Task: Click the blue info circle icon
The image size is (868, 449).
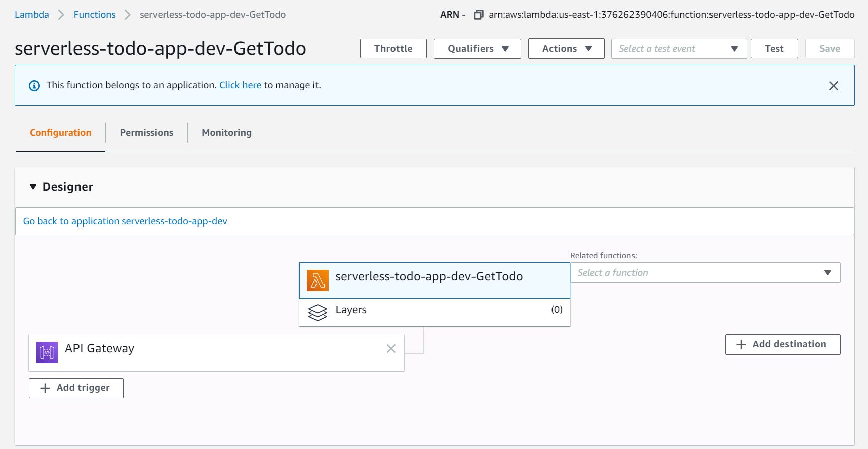Action: (x=34, y=86)
